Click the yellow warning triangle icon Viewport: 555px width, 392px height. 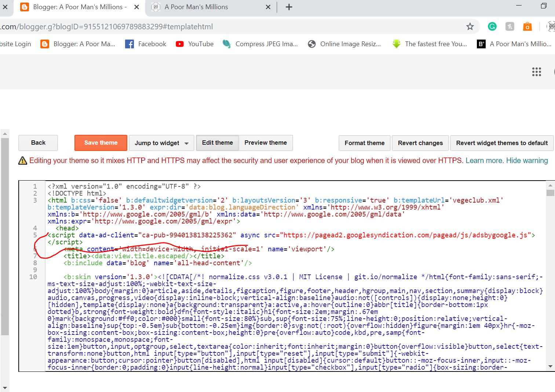tap(23, 160)
